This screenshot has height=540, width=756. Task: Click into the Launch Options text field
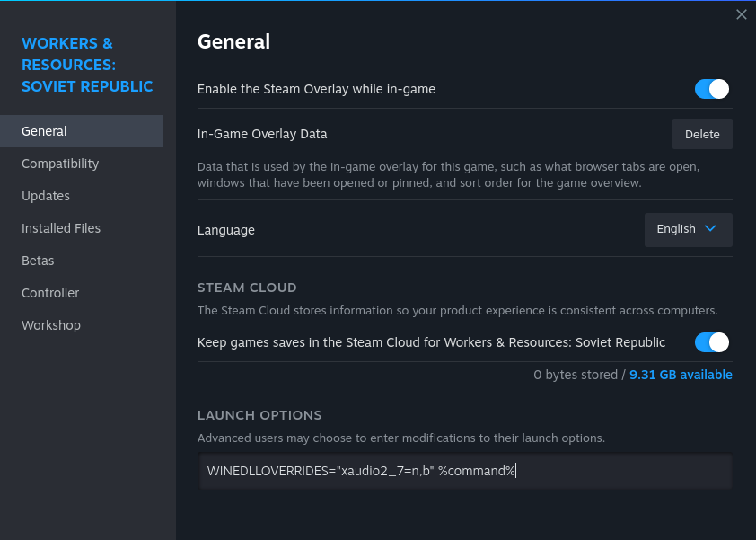(x=465, y=471)
